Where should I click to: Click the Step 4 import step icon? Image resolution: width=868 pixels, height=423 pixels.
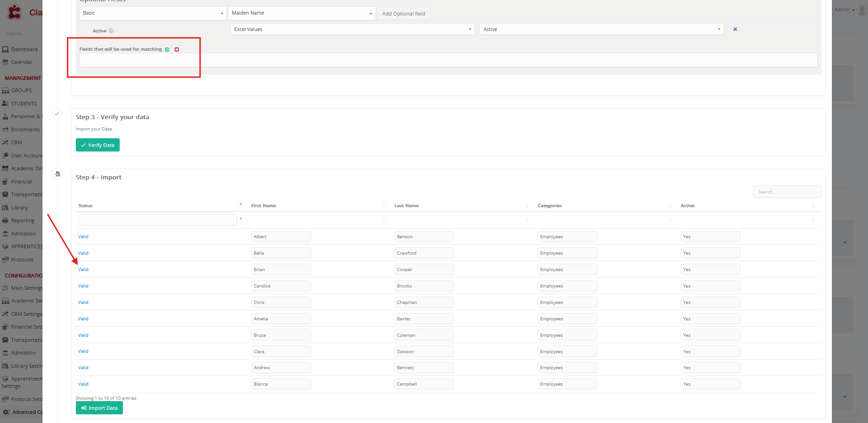click(58, 174)
